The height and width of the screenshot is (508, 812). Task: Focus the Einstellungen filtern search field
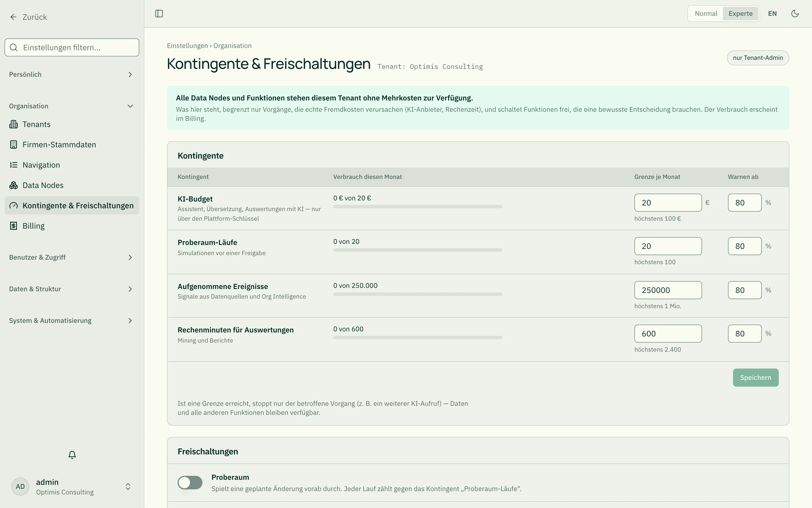(x=72, y=47)
